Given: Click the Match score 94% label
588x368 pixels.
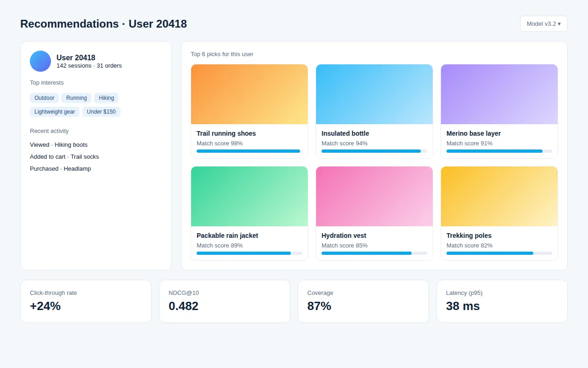Looking at the screenshot, I should 345,144.
